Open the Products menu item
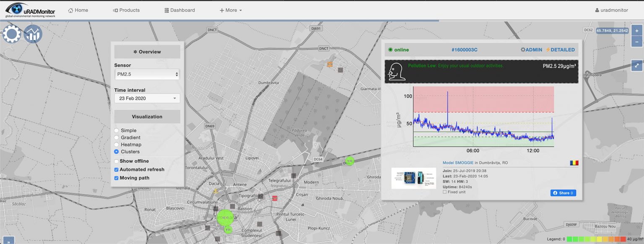Screen dimensions: 644x244 pos(126,10)
